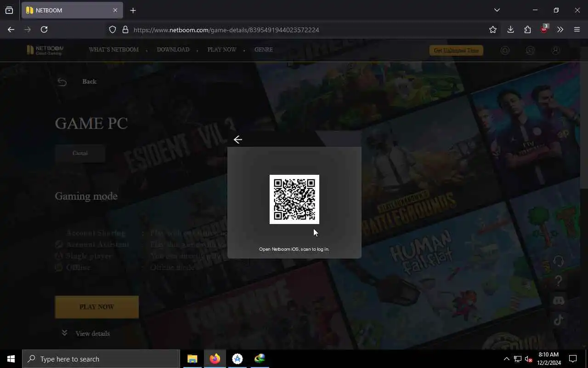Open the WHAT'S NETBOOM menu item
Image resolution: width=588 pixels, height=368 pixels.
coord(113,50)
